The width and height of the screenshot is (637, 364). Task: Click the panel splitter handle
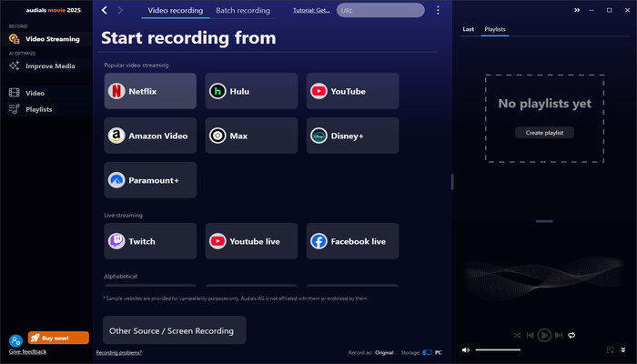(452, 182)
